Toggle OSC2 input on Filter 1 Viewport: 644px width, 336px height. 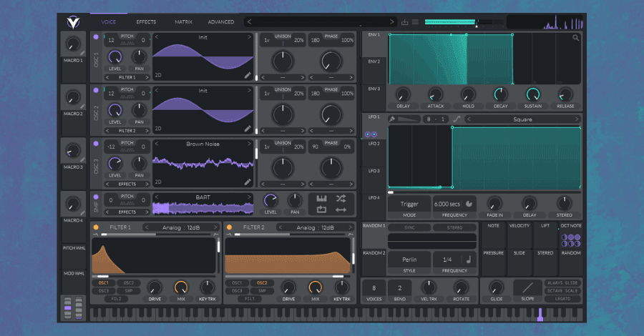tap(129, 282)
